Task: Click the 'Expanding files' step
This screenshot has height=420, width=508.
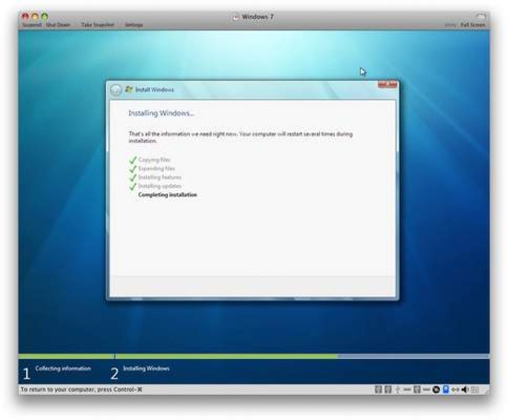Action: coord(157,169)
